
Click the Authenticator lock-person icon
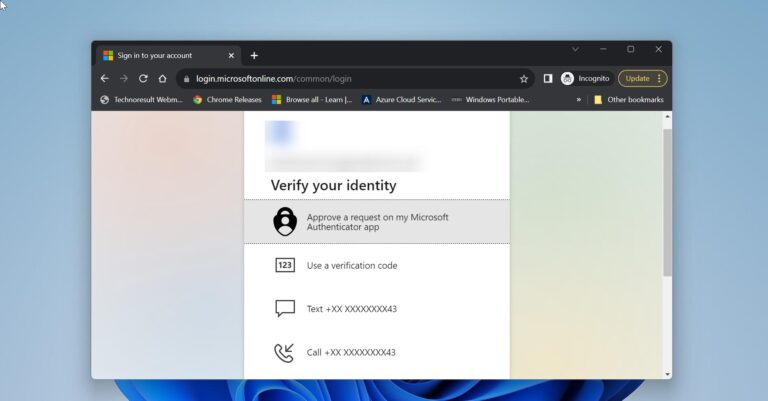pos(285,221)
